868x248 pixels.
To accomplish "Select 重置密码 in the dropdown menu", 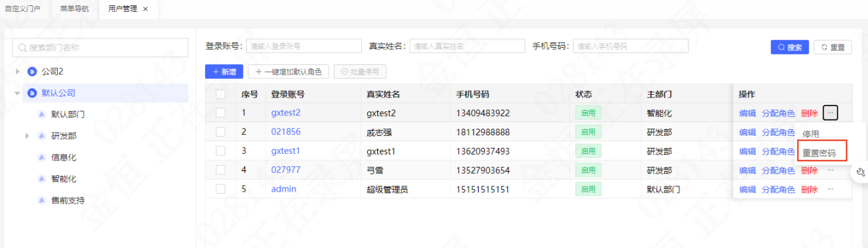I will (819, 153).
